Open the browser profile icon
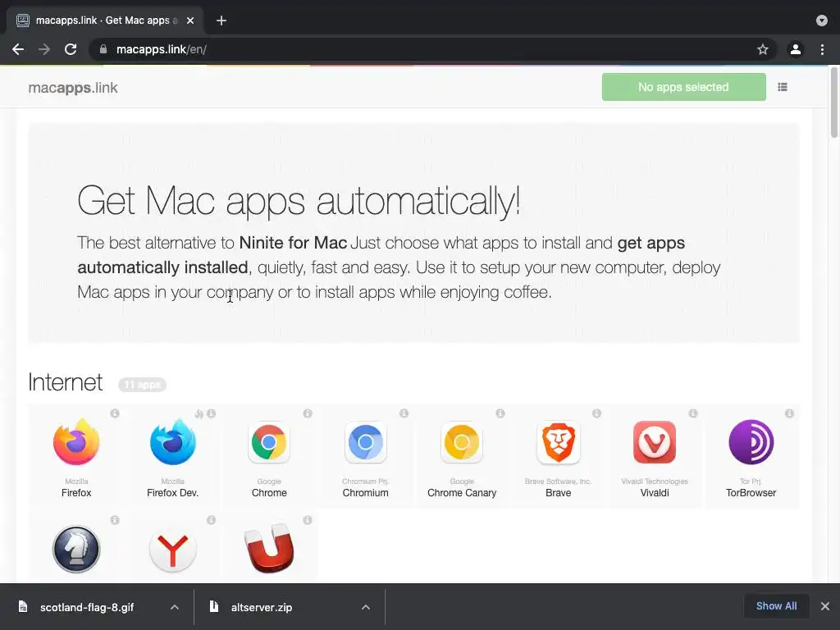The width and height of the screenshot is (840, 630). [796, 49]
